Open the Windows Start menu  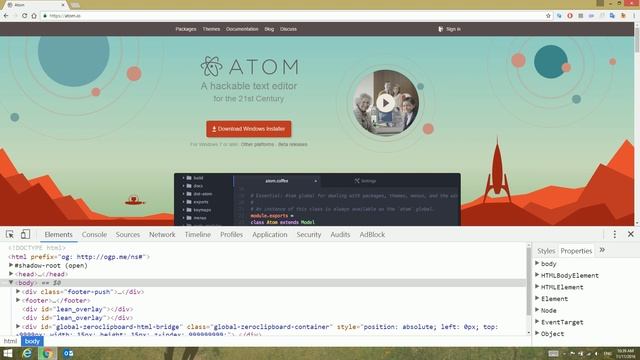(8, 353)
